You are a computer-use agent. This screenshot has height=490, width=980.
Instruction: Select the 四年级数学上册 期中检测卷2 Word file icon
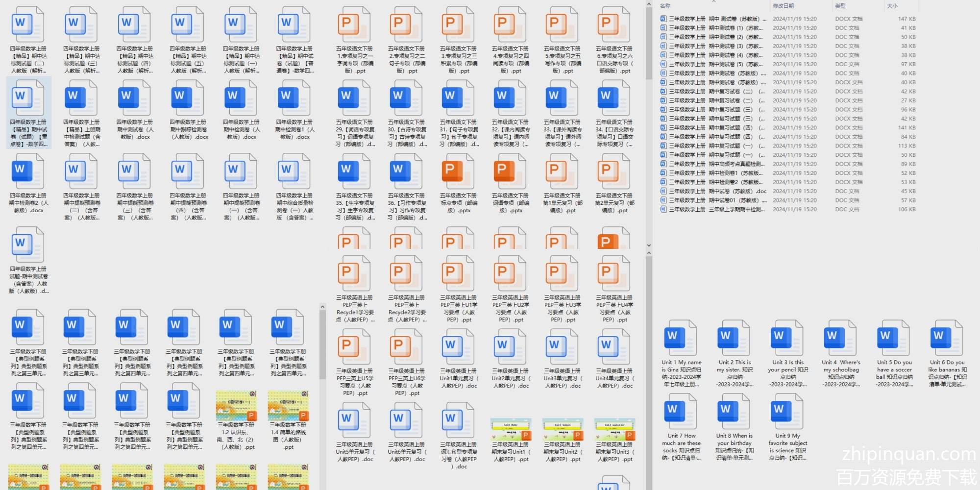(28, 171)
